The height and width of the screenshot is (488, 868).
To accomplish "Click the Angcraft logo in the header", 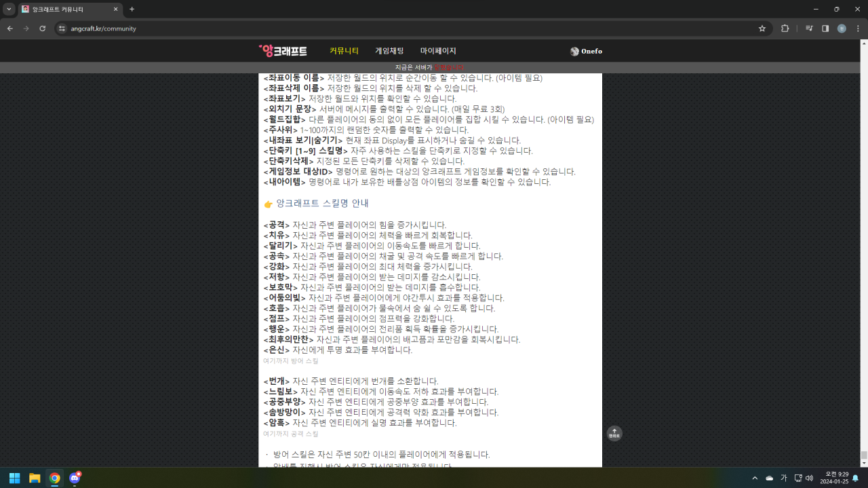I will [x=283, y=51].
